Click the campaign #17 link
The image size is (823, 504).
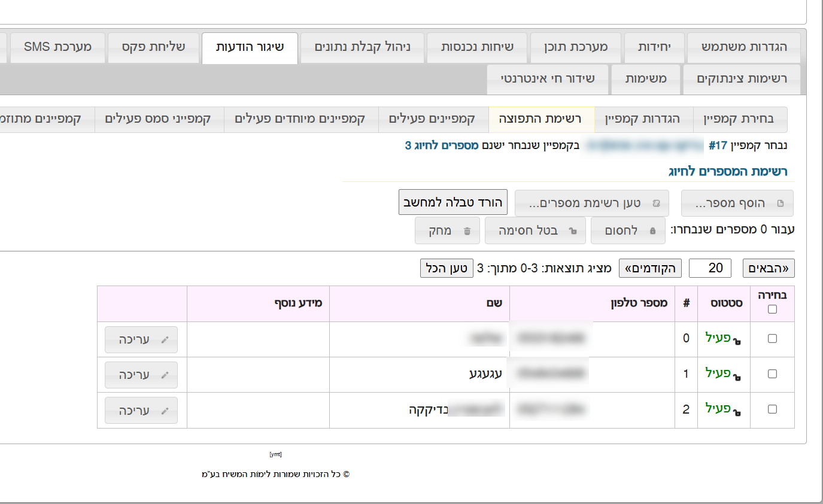pos(717,145)
